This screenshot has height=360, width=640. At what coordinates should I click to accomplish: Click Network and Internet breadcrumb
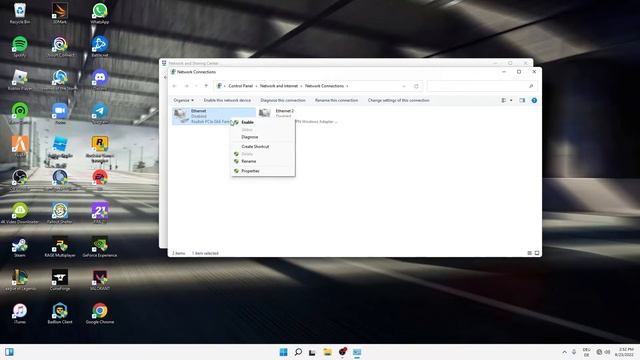[x=279, y=86]
